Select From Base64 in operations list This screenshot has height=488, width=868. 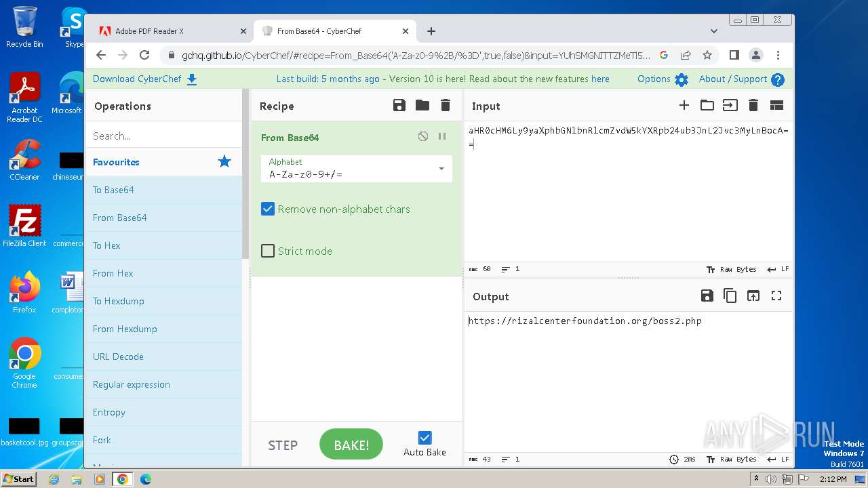pos(163,218)
